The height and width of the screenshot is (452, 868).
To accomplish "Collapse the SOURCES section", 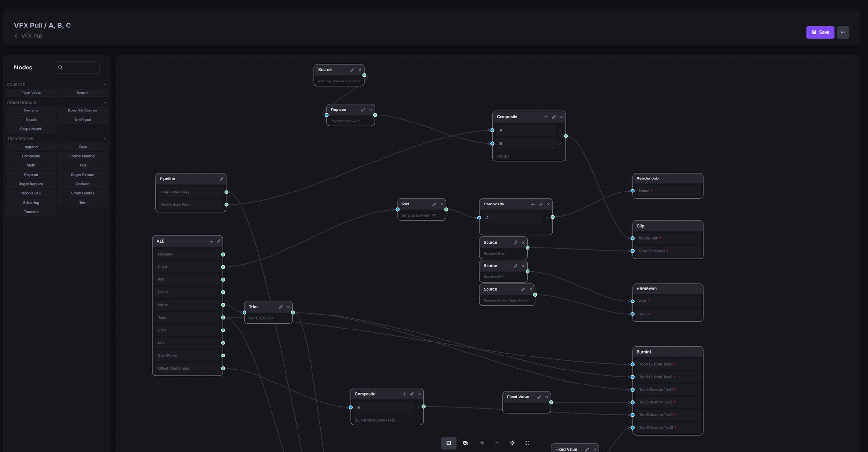I will [105, 85].
